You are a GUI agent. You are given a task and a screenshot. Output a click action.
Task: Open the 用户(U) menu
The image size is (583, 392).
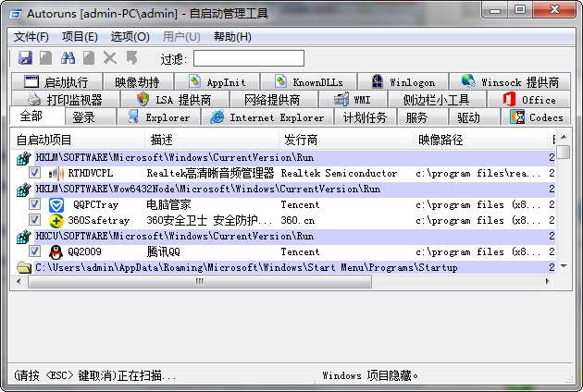[181, 37]
